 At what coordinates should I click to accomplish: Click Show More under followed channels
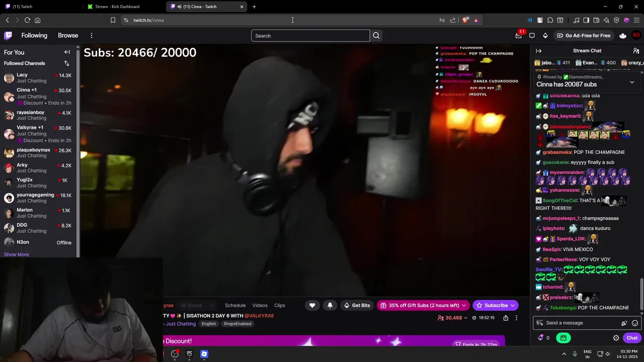17,254
